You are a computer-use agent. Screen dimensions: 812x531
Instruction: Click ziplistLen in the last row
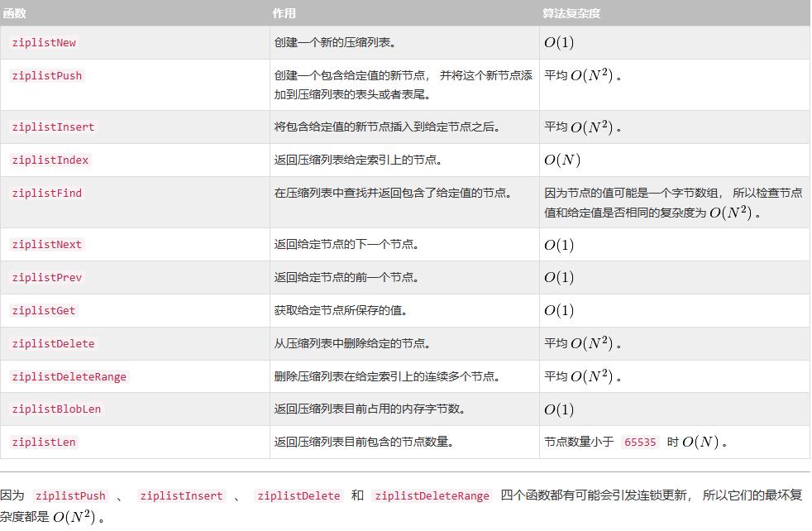[44, 442]
